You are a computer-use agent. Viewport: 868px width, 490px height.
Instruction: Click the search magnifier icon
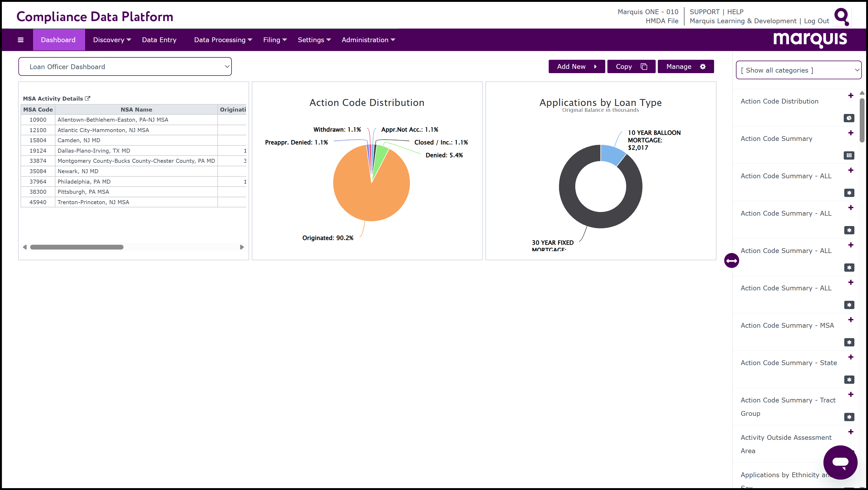coord(842,17)
